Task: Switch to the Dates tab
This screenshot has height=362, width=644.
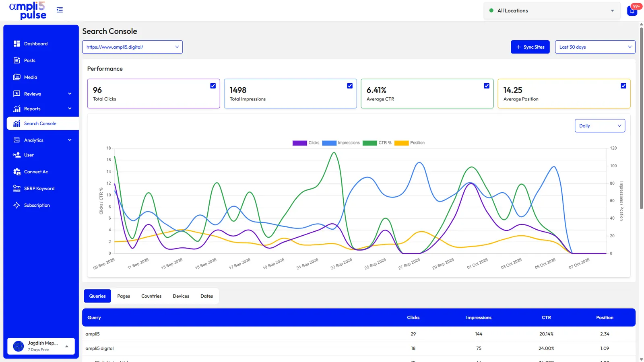Action: click(x=207, y=296)
